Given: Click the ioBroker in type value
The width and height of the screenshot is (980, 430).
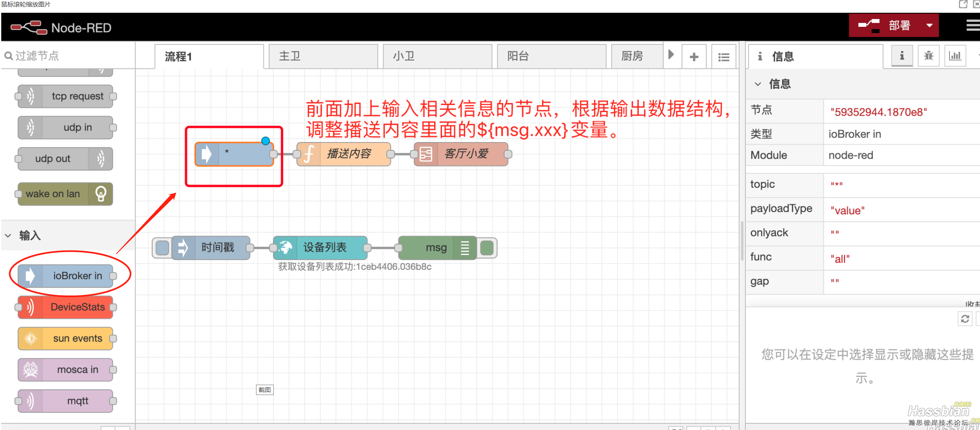Looking at the screenshot, I should pyautogui.click(x=855, y=134).
